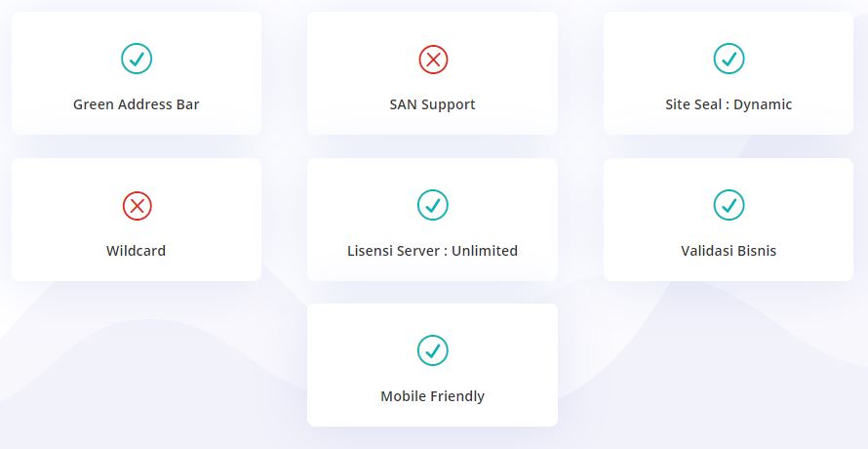
Task: Click the checkmark icon above Lisensi Server
Action: pyautogui.click(x=433, y=205)
